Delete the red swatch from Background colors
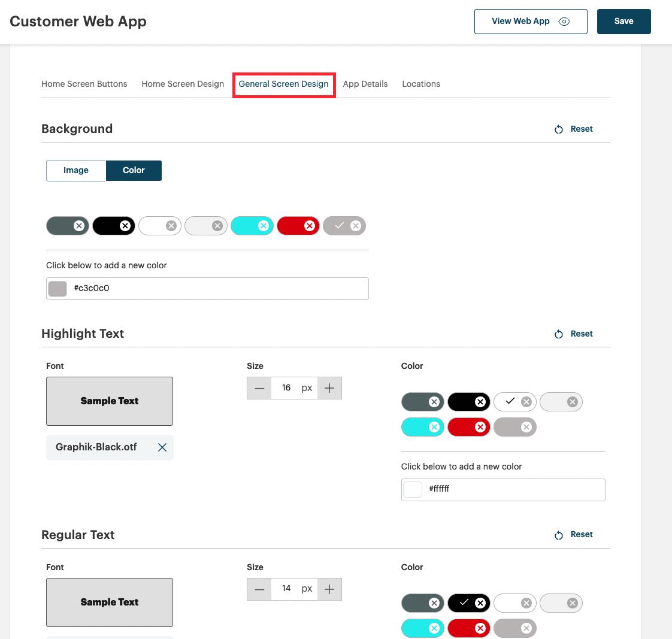The width and height of the screenshot is (672, 639). (x=310, y=226)
